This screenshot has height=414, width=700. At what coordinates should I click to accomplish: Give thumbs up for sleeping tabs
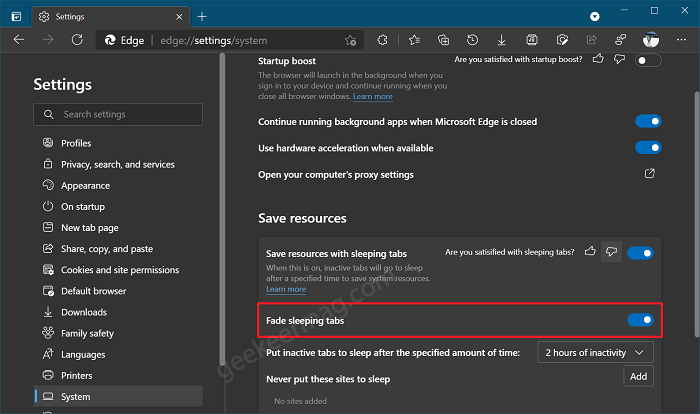pos(590,252)
